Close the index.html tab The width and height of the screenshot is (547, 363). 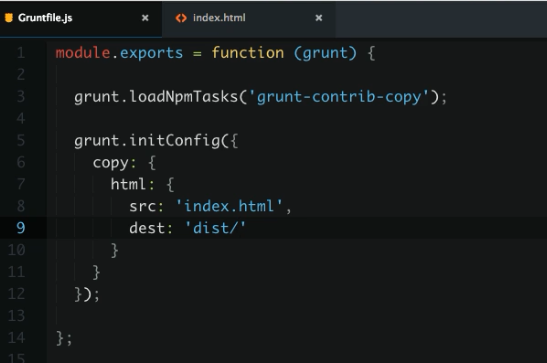pyautogui.click(x=319, y=18)
